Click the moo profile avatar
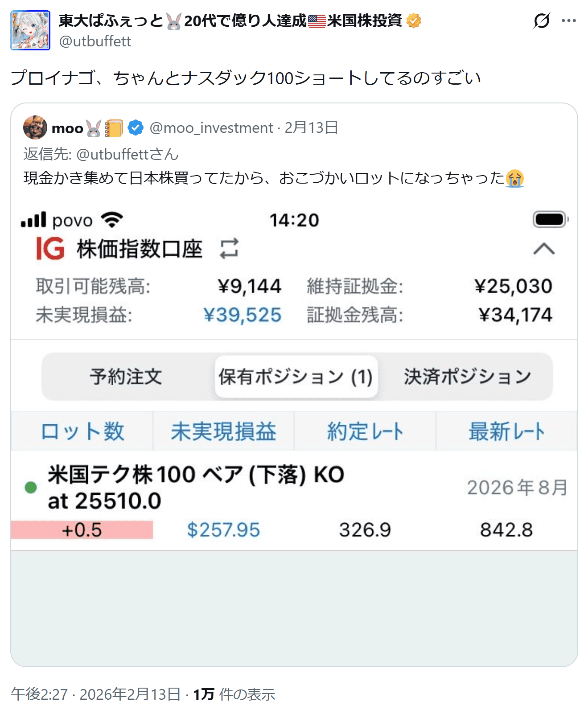The image size is (588, 718). [x=35, y=127]
